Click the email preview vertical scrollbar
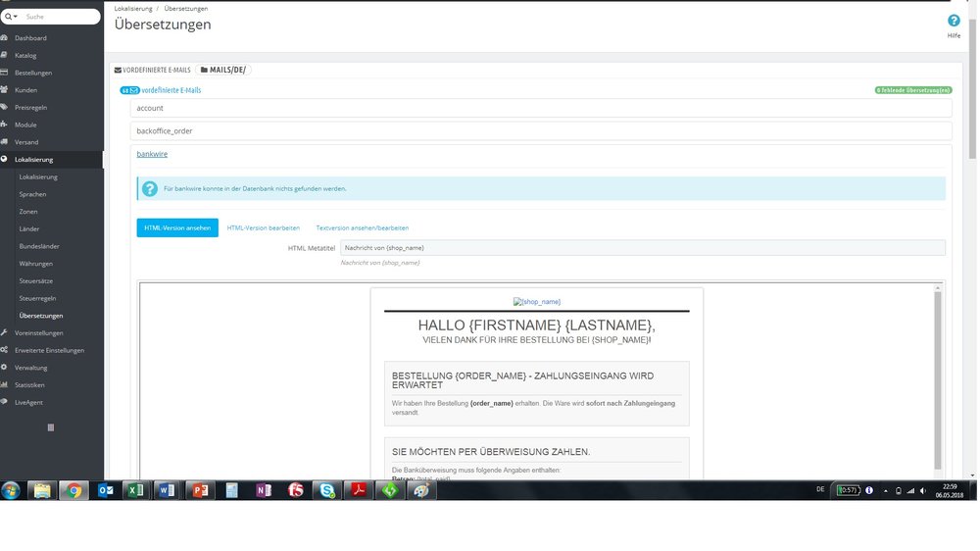The image size is (980, 551). pyautogui.click(x=938, y=380)
